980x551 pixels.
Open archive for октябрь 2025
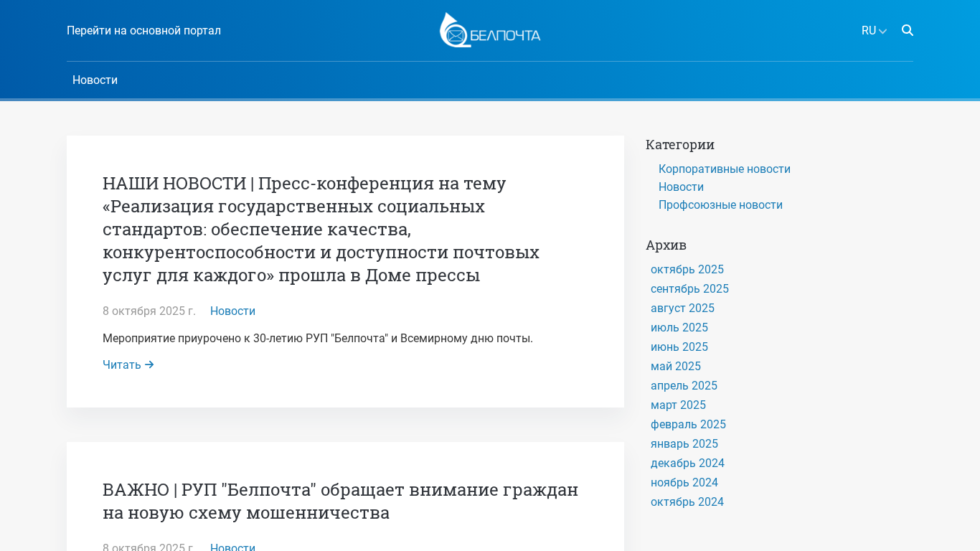click(x=687, y=269)
